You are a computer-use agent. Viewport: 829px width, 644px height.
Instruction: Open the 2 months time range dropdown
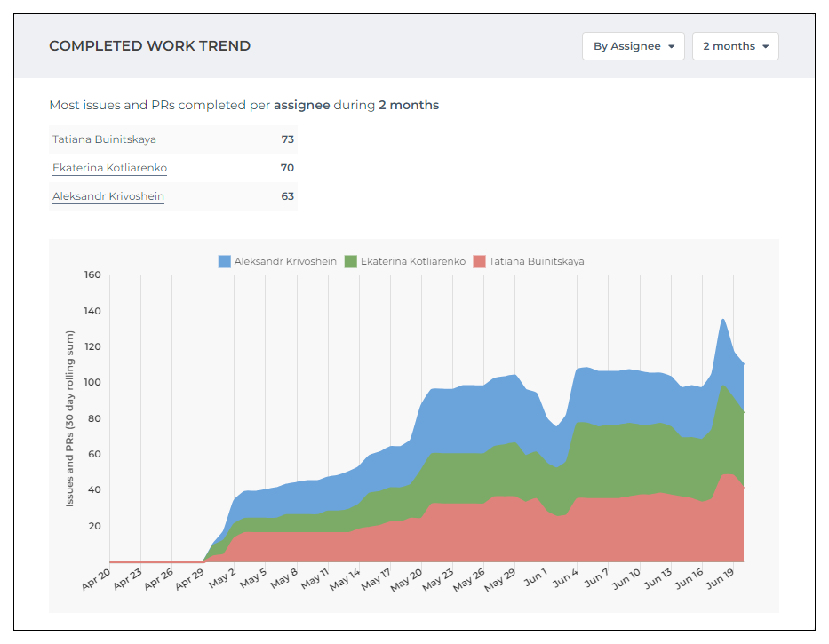pyautogui.click(x=736, y=46)
